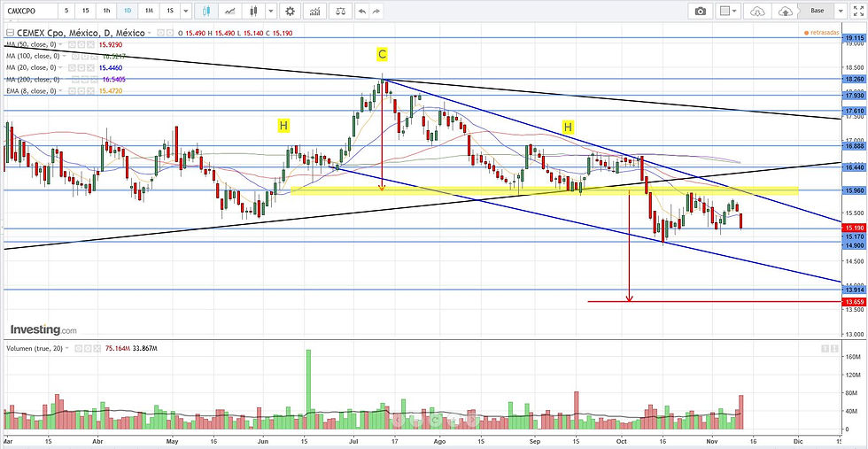The height and width of the screenshot is (449, 868).
Task: Open format settings for MA 20
Action: pyautogui.click(x=81, y=67)
